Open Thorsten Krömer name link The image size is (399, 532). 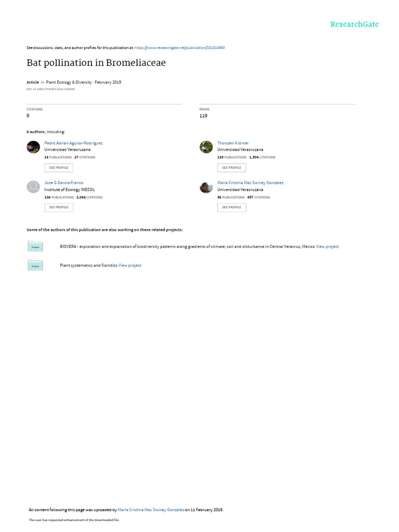tap(233, 143)
